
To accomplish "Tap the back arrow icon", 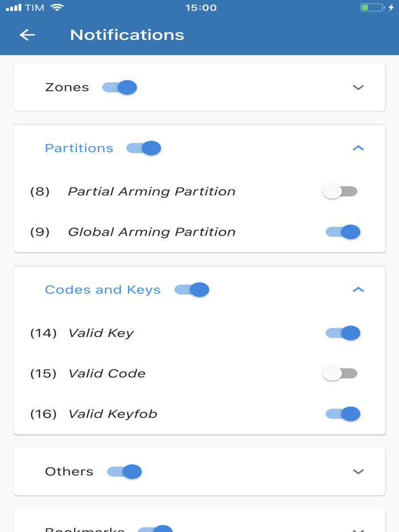I will [x=27, y=35].
